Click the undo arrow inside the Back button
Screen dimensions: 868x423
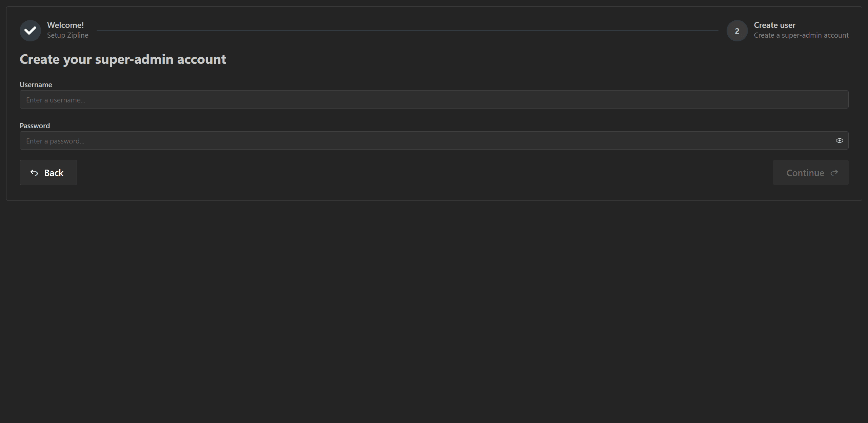click(x=34, y=173)
